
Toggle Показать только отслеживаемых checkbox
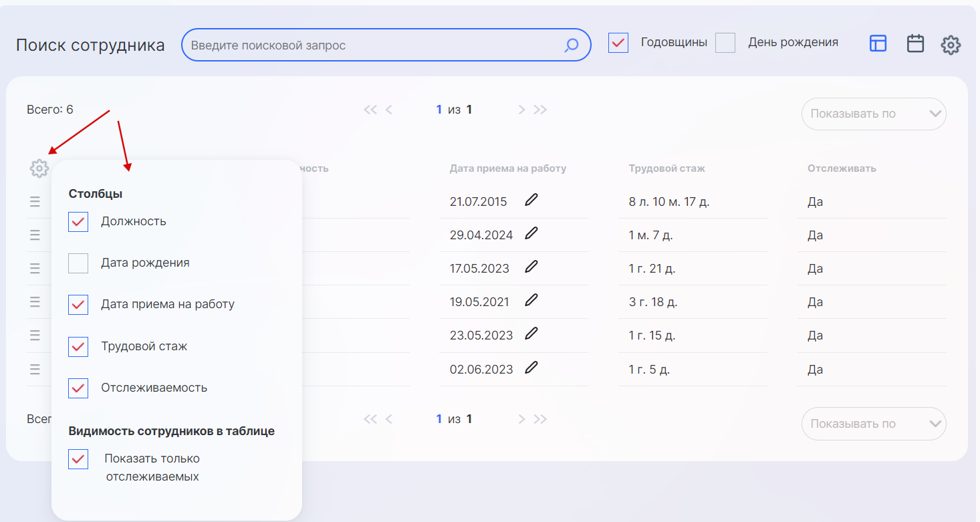[x=78, y=459]
